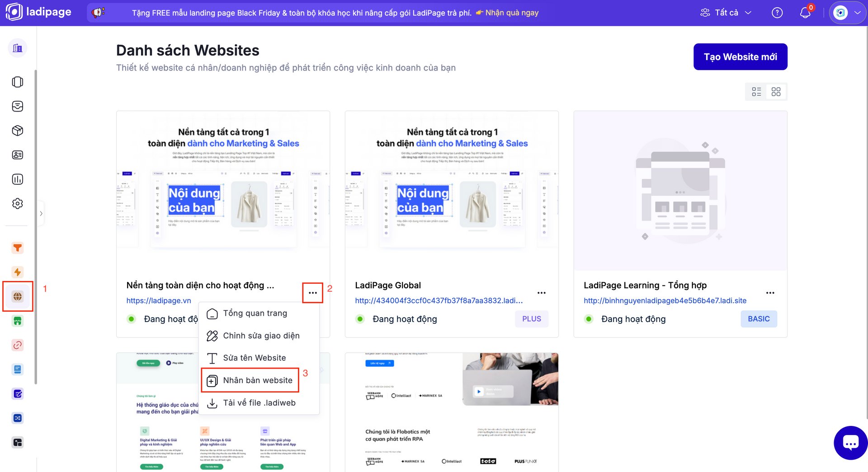Image resolution: width=868 pixels, height=472 pixels.
Task: Click the LadiPage Learning website thumbnail
Action: (x=680, y=191)
